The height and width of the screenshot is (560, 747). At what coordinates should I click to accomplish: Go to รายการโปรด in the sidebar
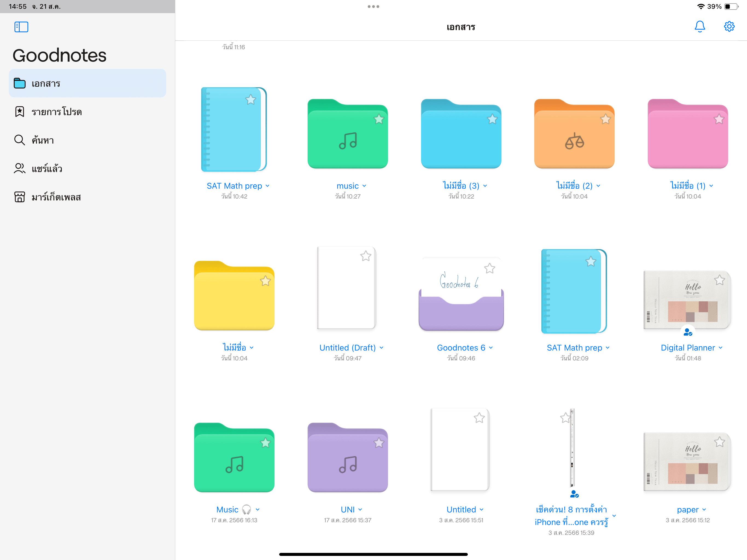pos(56,112)
